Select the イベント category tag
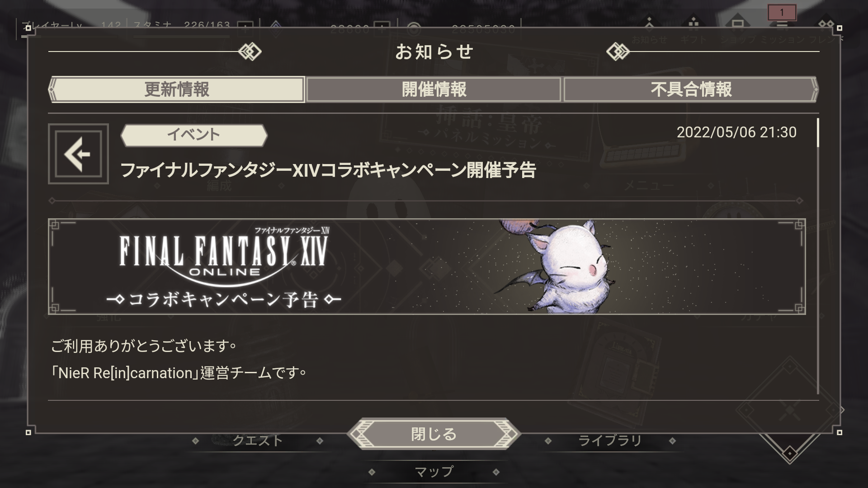The image size is (868, 488). click(194, 135)
